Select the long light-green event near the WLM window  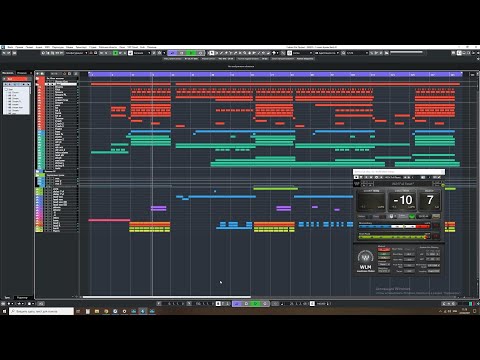[x=275, y=189]
